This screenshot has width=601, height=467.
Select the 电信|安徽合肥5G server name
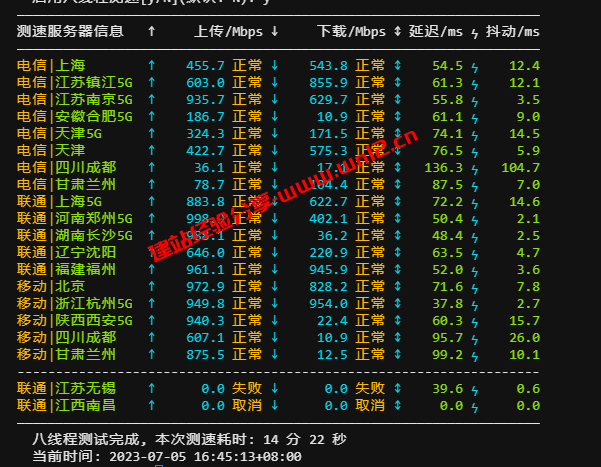pyautogui.click(x=75, y=117)
